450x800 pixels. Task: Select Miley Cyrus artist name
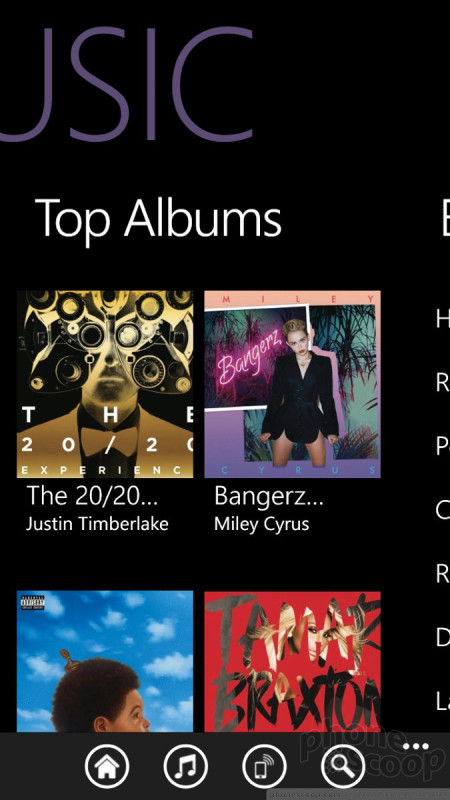[x=261, y=524]
